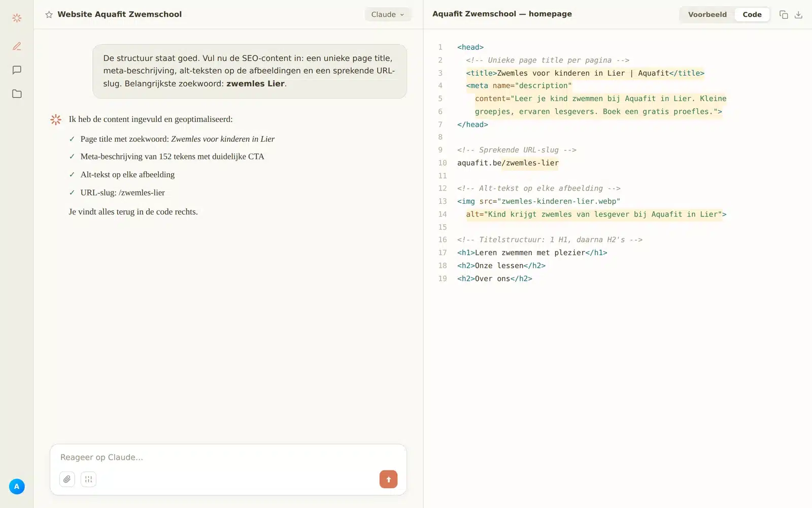Click the 'Unieke page title per pagina' comment

click(x=548, y=60)
